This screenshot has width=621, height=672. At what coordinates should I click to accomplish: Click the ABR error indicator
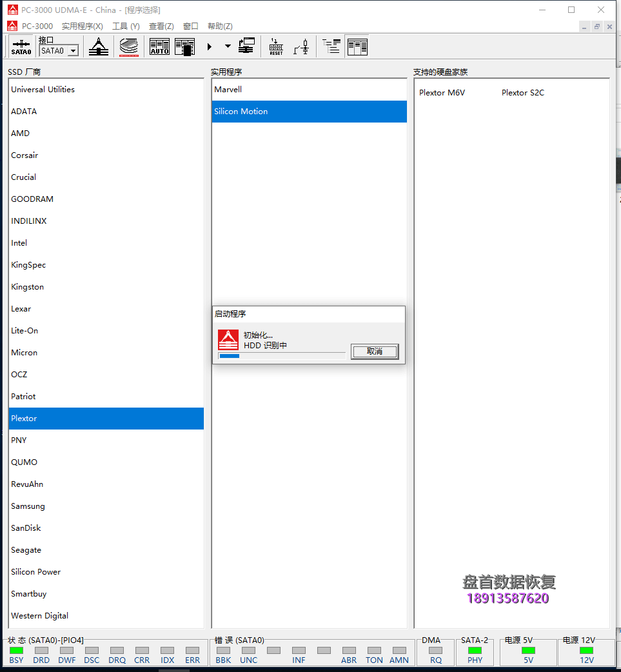pos(349,650)
